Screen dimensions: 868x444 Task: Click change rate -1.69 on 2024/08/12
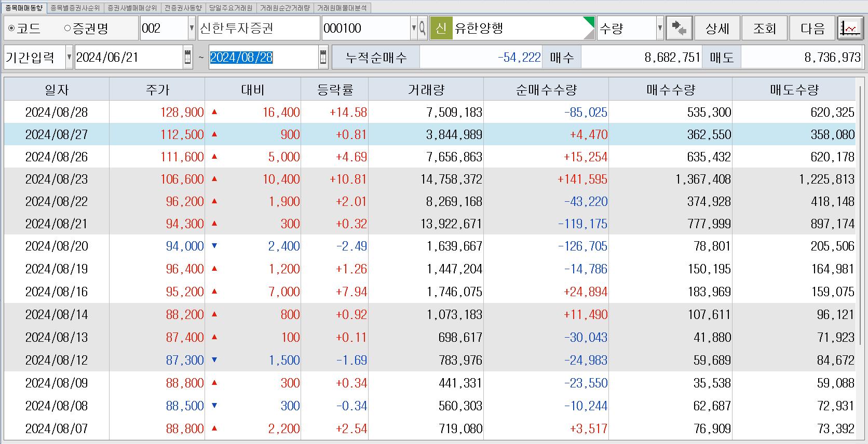click(351, 360)
